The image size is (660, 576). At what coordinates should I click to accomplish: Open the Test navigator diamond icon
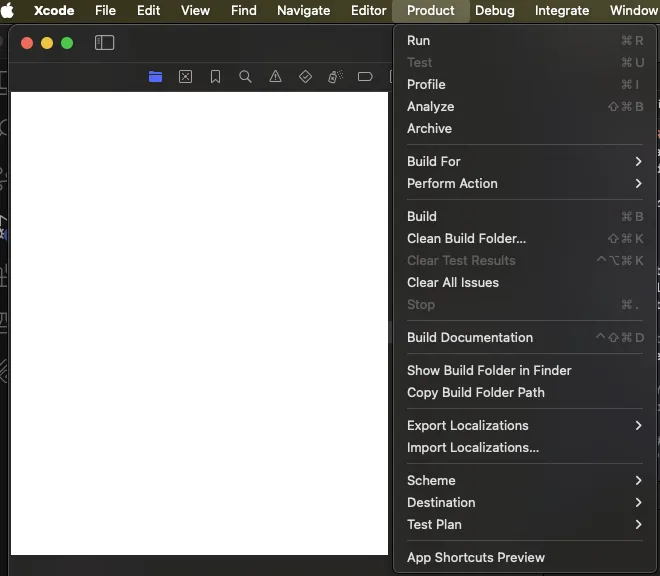[x=305, y=77]
